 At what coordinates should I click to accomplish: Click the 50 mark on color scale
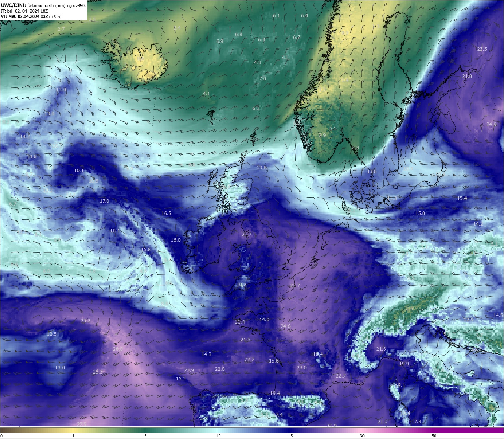(434, 436)
